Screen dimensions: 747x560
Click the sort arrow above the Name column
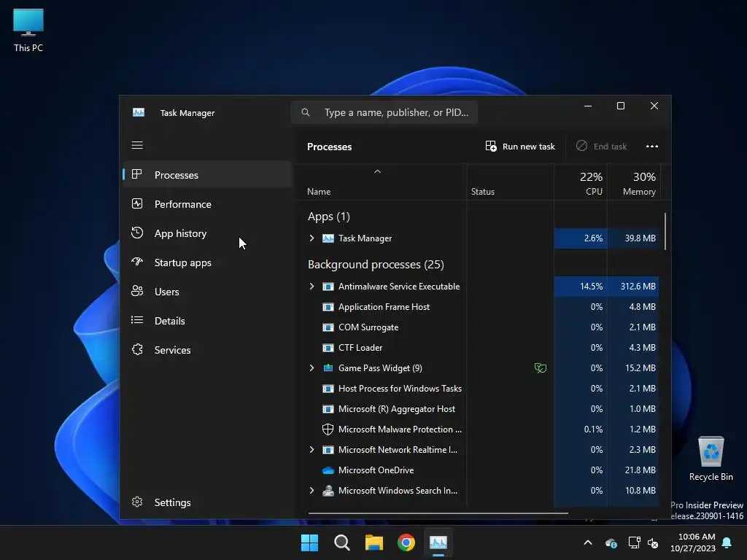tap(377, 171)
